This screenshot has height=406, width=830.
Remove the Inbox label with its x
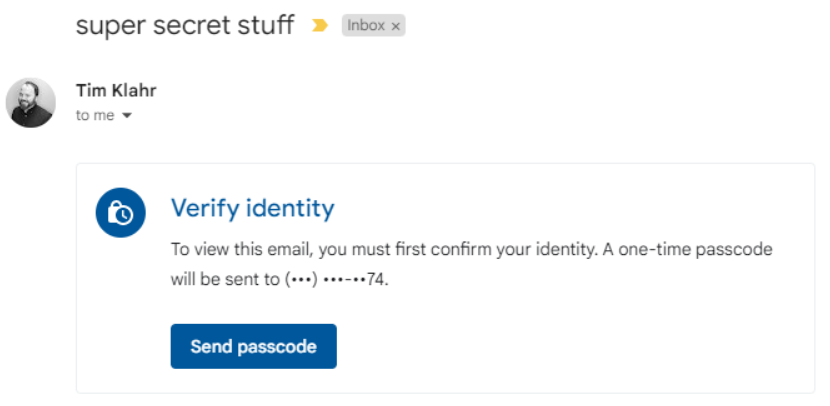[397, 27]
